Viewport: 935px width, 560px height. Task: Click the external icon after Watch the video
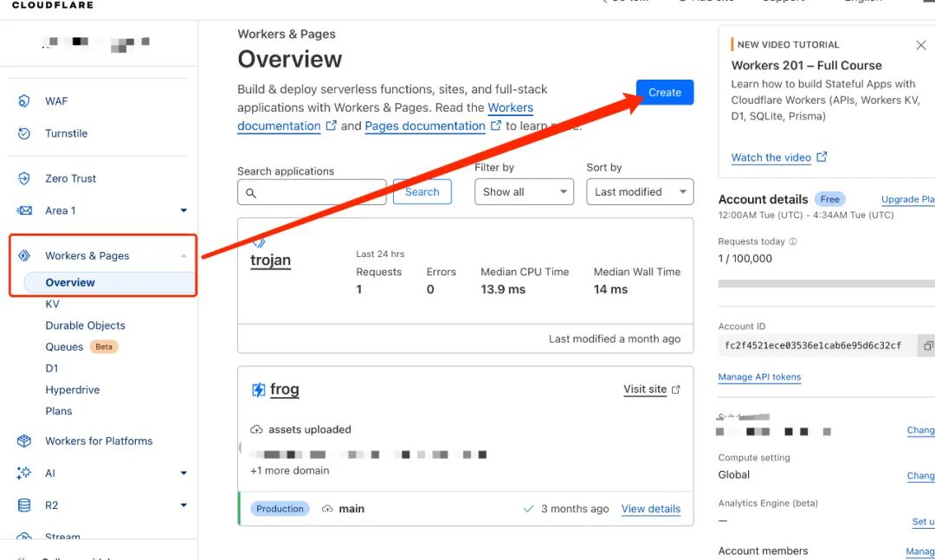tap(822, 157)
